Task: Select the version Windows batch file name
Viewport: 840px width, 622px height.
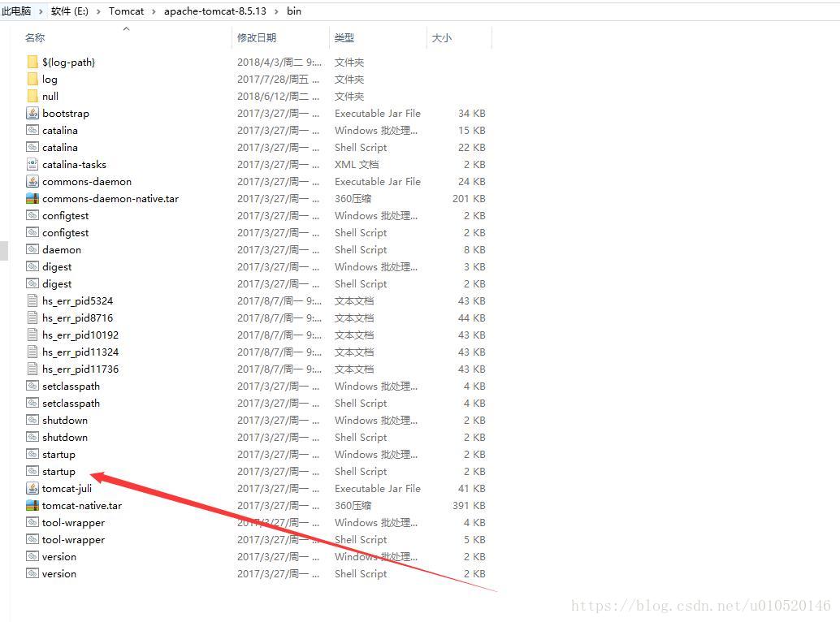Action: [x=59, y=557]
